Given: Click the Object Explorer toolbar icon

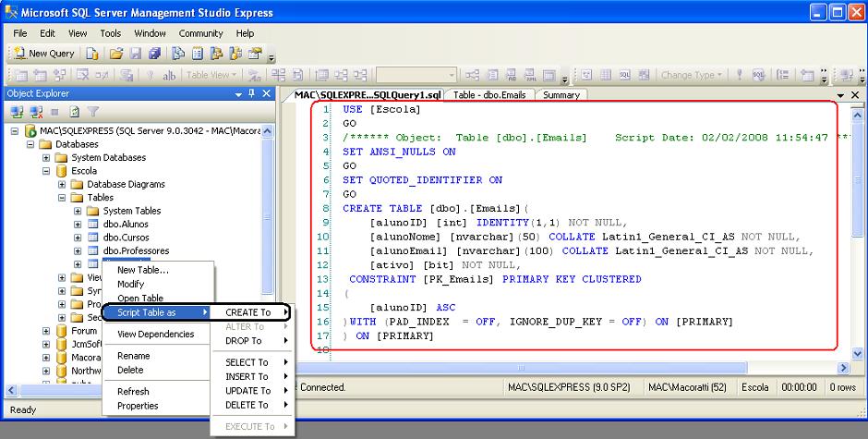Looking at the screenshot, I should pyautogui.click(x=217, y=54).
